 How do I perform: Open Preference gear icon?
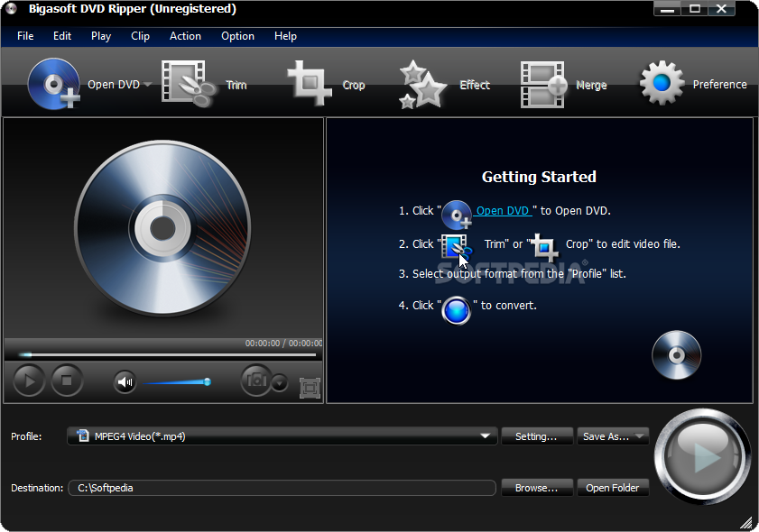662,83
